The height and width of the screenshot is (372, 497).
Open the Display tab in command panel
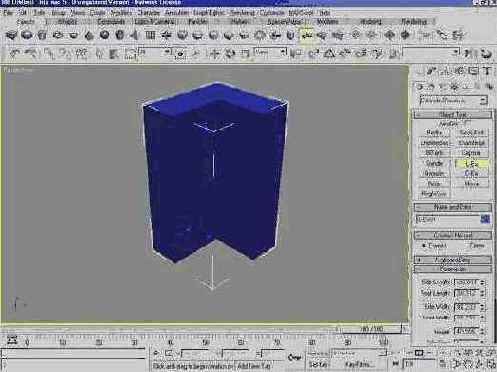473,71
